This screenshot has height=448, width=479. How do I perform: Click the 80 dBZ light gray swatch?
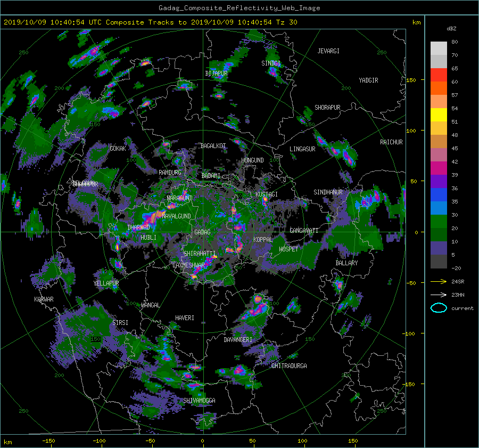coord(439,48)
